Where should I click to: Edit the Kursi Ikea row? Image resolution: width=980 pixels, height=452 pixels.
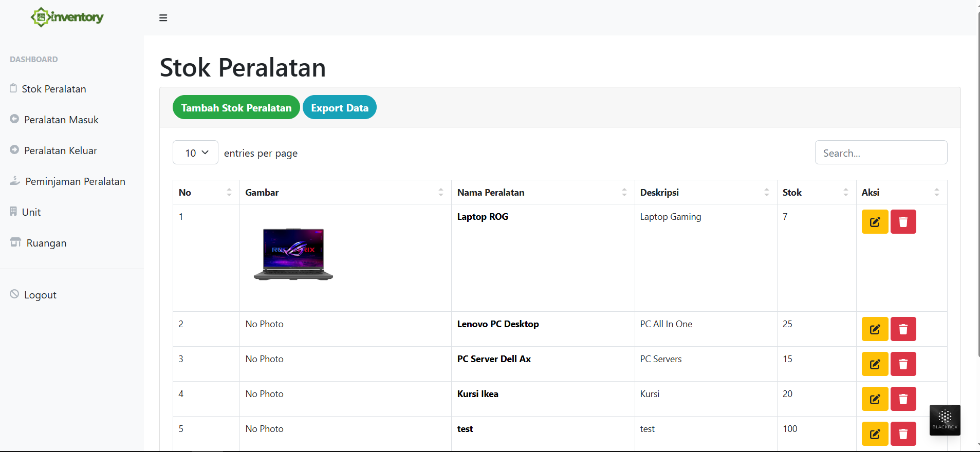coord(875,399)
